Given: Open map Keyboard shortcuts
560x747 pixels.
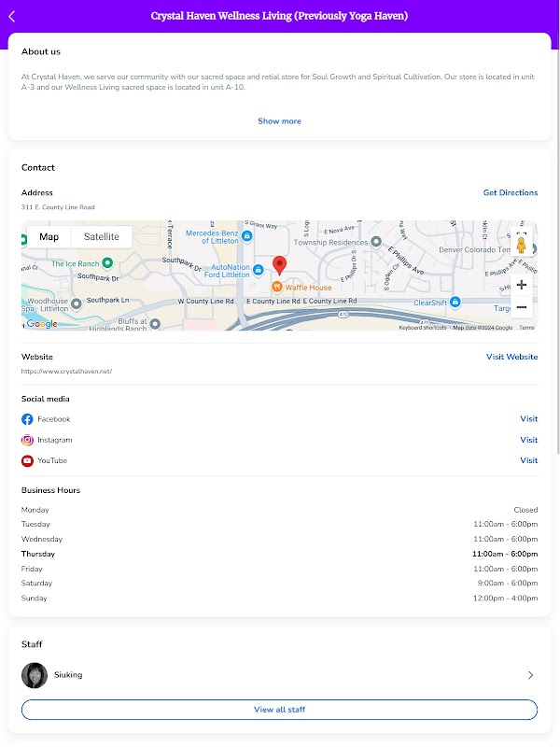Looking at the screenshot, I should [423, 328].
